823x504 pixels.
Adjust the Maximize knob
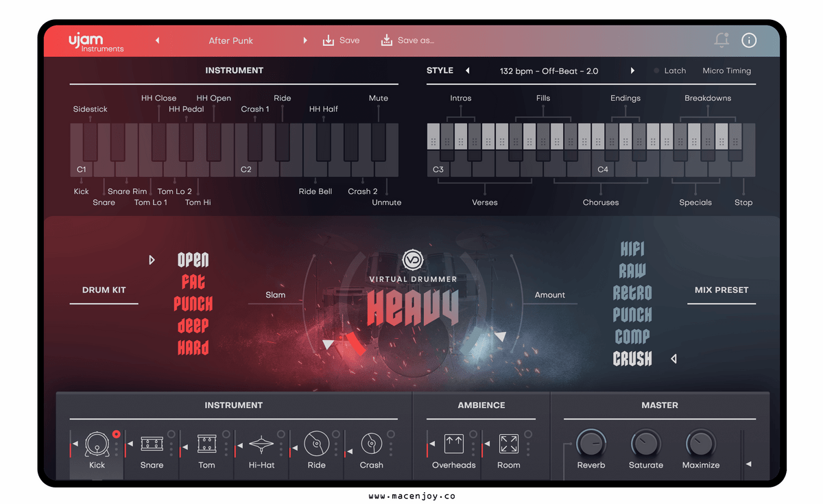(x=700, y=444)
